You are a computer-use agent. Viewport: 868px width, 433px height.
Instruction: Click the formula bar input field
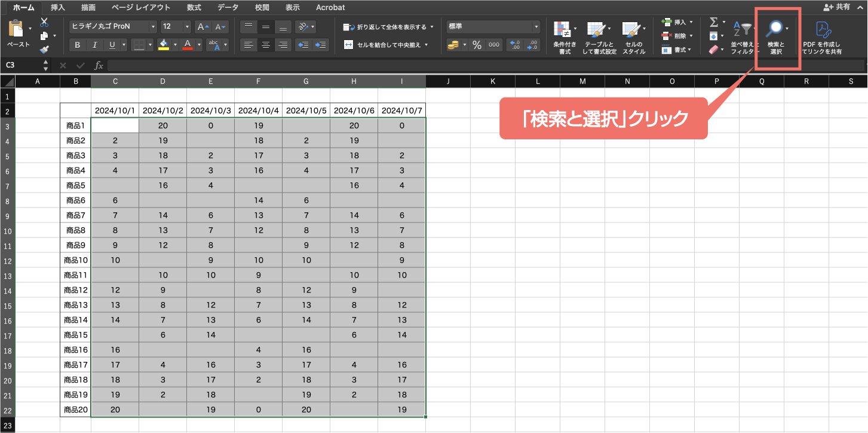[485, 65]
